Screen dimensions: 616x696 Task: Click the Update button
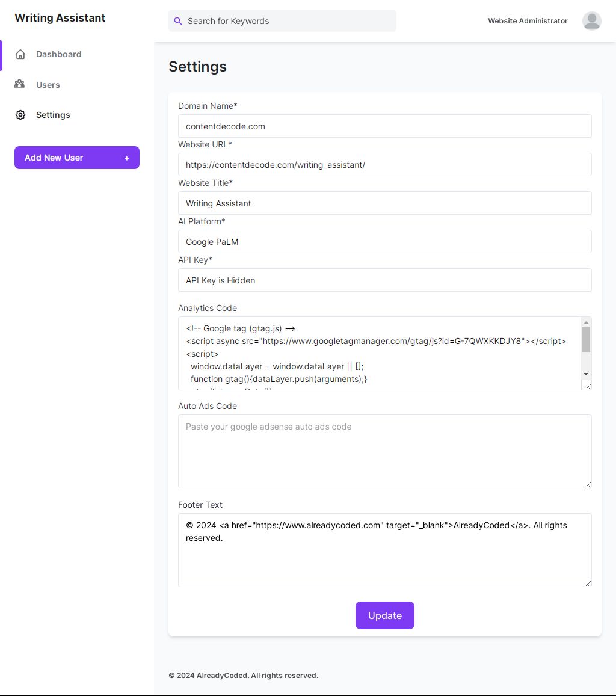tap(385, 615)
